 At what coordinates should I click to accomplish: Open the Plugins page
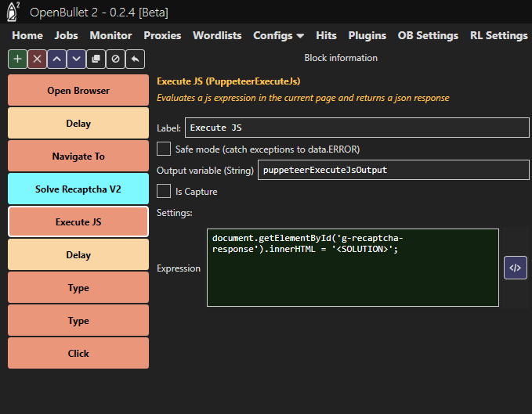pyautogui.click(x=367, y=35)
